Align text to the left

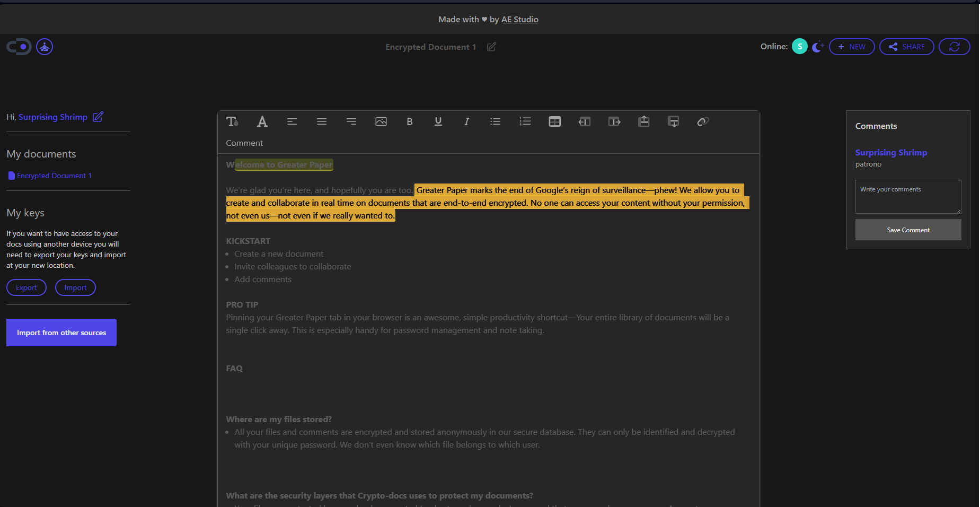pos(292,121)
